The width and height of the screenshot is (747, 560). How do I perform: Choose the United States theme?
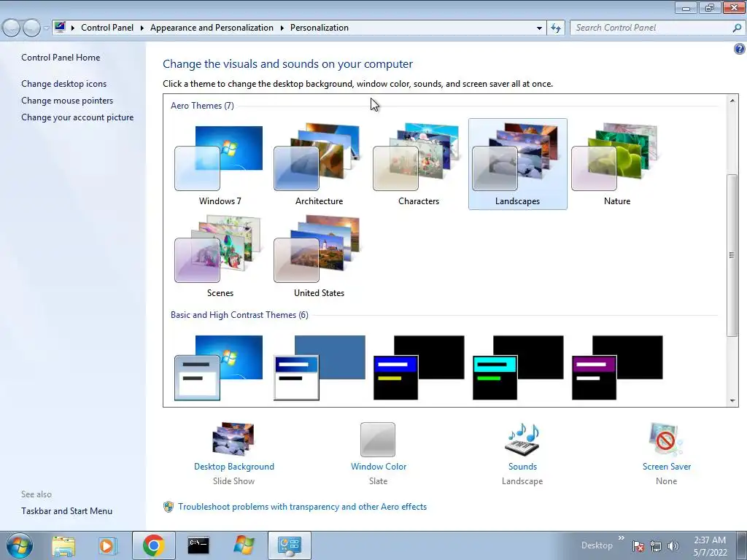[319, 256]
